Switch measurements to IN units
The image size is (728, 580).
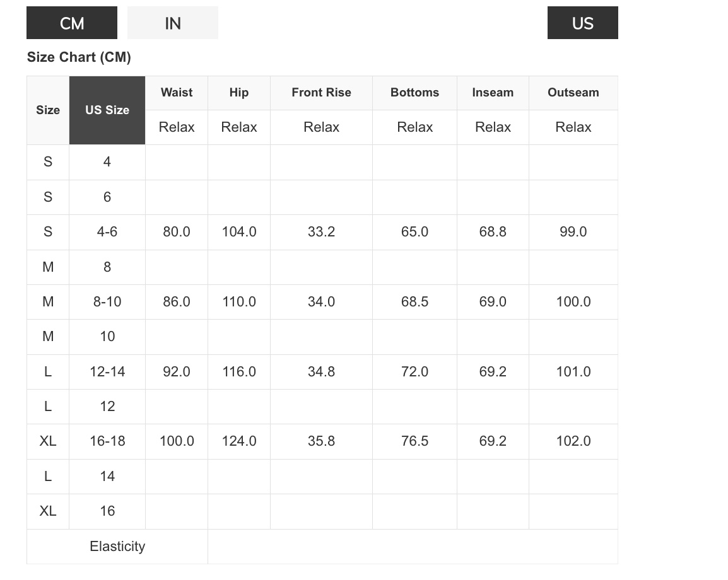(172, 23)
